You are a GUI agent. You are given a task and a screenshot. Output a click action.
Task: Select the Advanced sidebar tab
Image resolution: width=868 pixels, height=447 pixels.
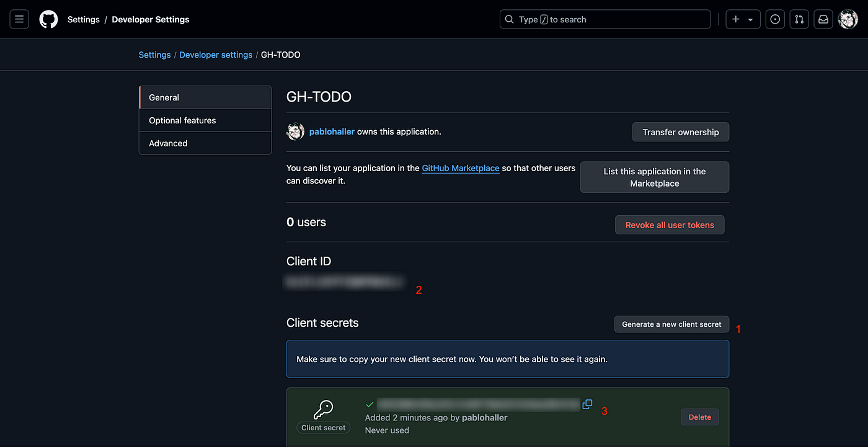pos(205,143)
